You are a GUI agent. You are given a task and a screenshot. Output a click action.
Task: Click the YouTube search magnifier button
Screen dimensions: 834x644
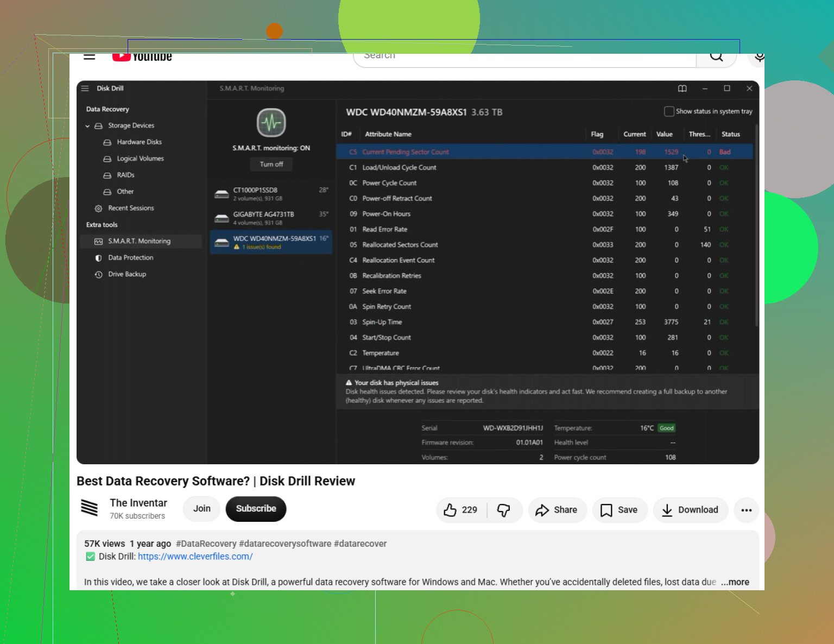(716, 58)
